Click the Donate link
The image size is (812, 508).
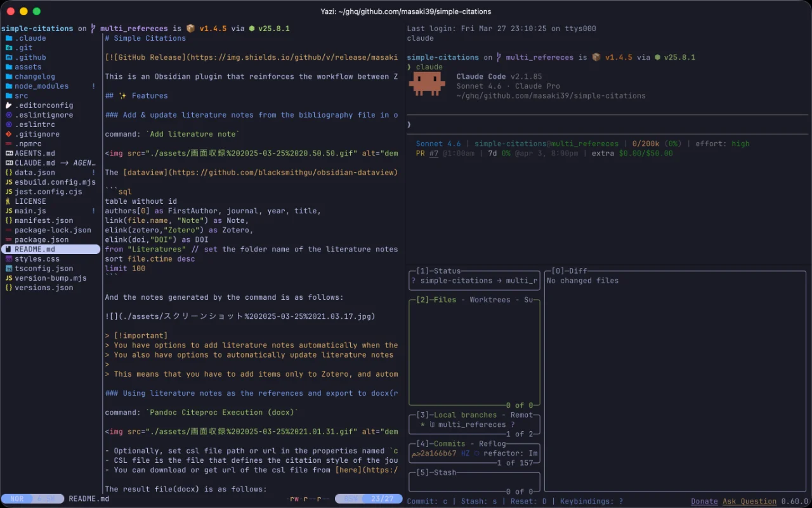704,502
